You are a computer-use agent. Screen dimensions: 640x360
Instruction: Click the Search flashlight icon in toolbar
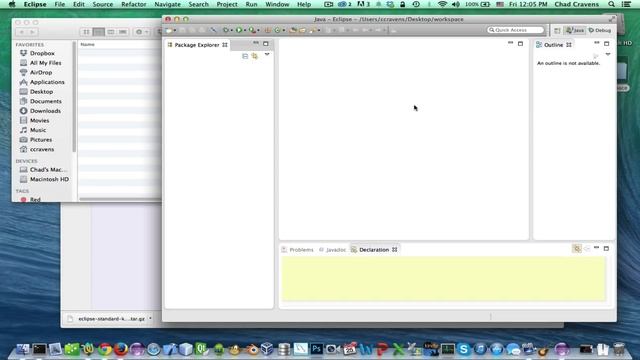313,30
